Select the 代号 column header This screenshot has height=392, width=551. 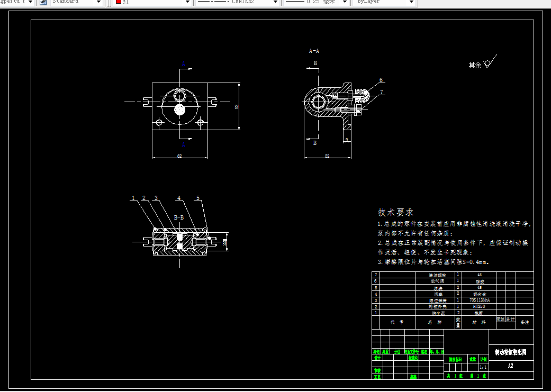tap(397, 322)
